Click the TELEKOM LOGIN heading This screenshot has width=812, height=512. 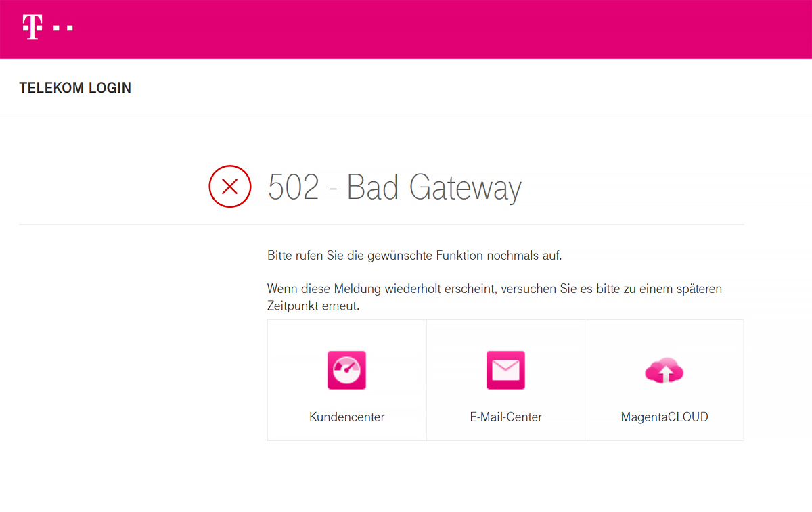coord(75,88)
